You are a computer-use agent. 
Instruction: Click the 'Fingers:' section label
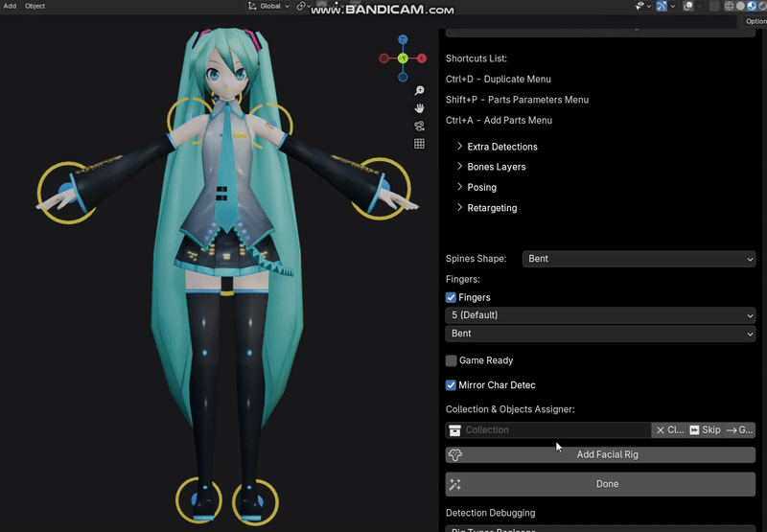click(463, 279)
